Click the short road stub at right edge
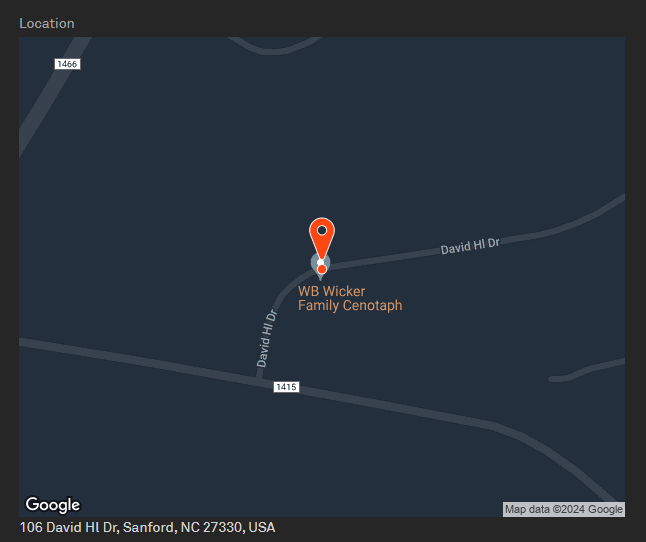This screenshot has height=542, width=646. [x=587, y=370]
